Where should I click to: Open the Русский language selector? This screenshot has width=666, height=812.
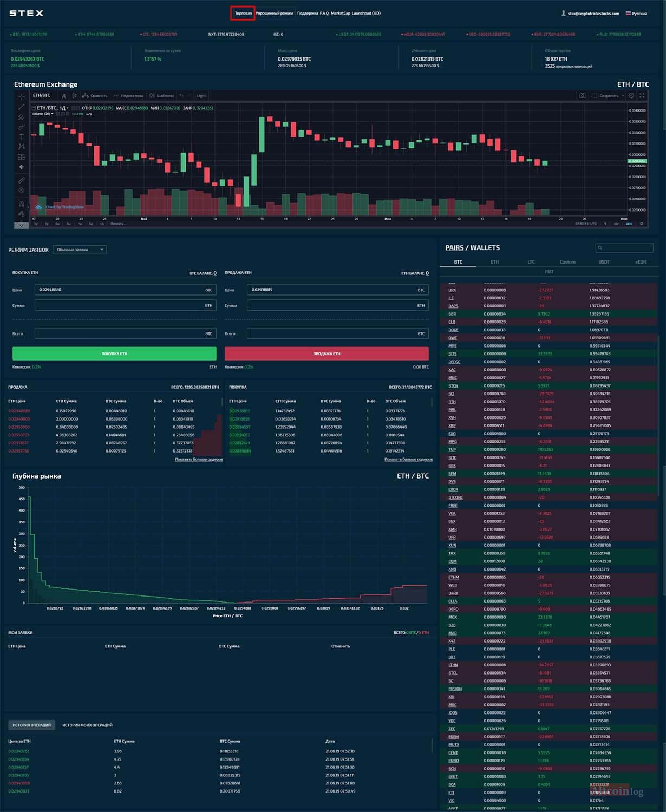[636, 14]
